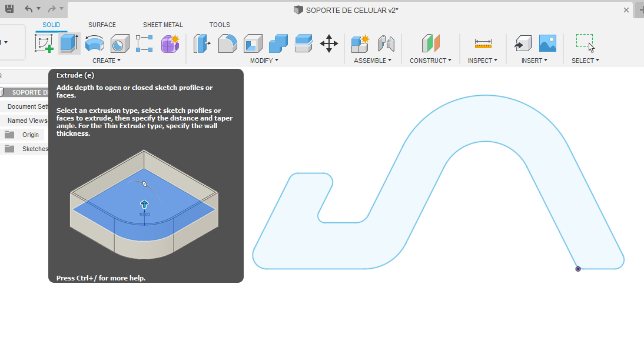Select the Press Pull tool
The image size is (644, 341).
(x=202, y=43)
